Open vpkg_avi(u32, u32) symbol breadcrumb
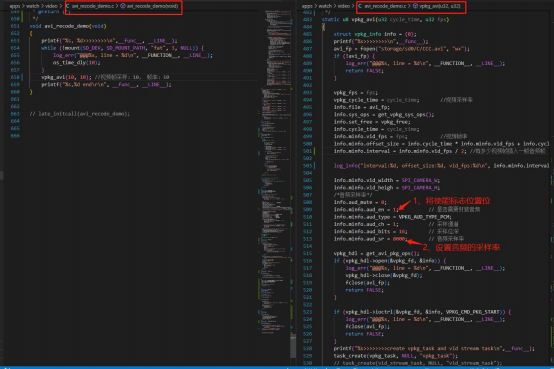This screenshot has width=554, height=369. [x=440, y=6]
